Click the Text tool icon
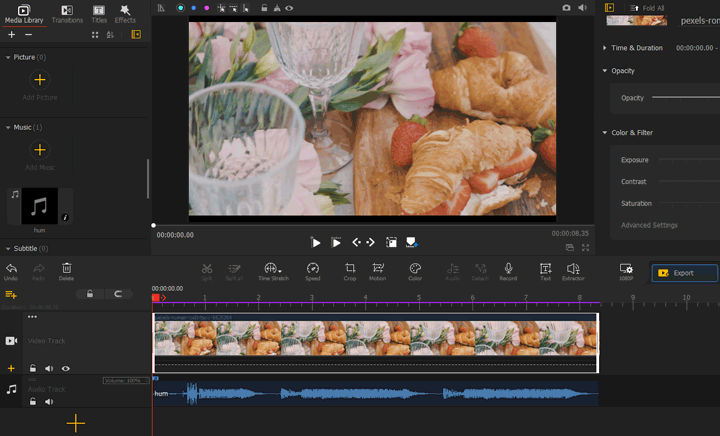Screen dimensions: 720x436 [x=545, y=270]
